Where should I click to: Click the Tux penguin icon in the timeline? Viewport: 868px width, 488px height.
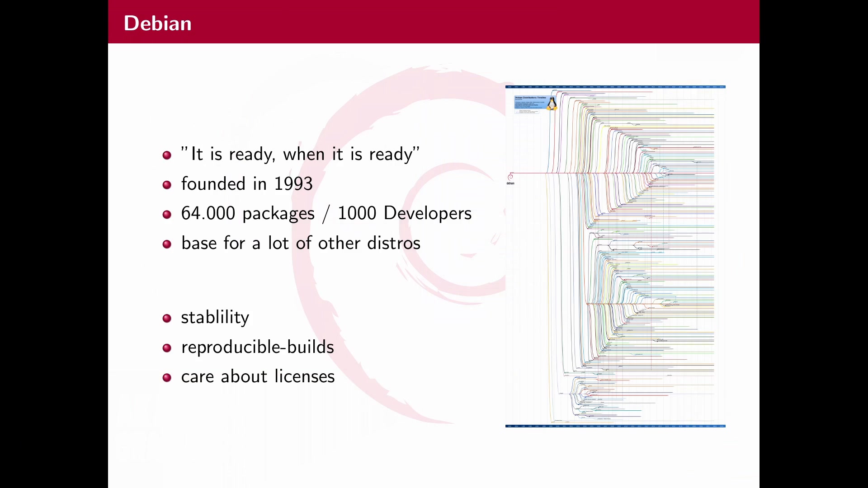tap(552, 103)
